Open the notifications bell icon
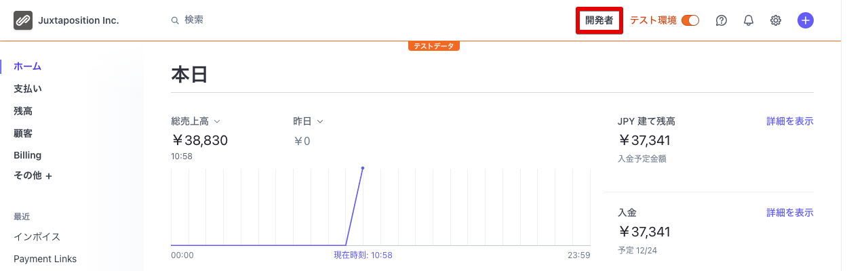Screen dimensions: 868x271 [x=749, y=20]
